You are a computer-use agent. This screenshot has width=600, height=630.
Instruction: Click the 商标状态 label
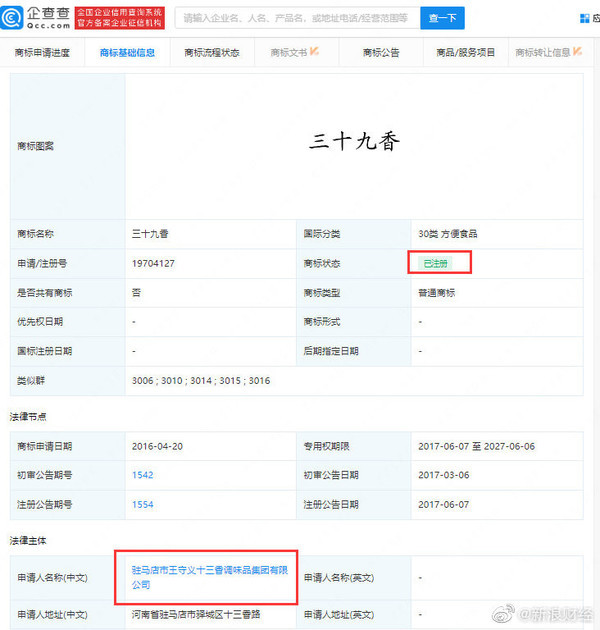point(322,264)
